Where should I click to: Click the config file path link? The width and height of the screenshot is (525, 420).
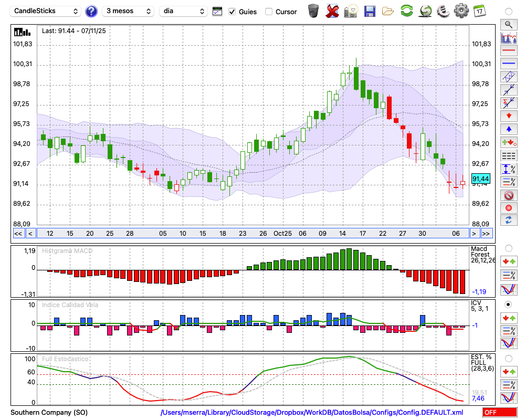312,413
